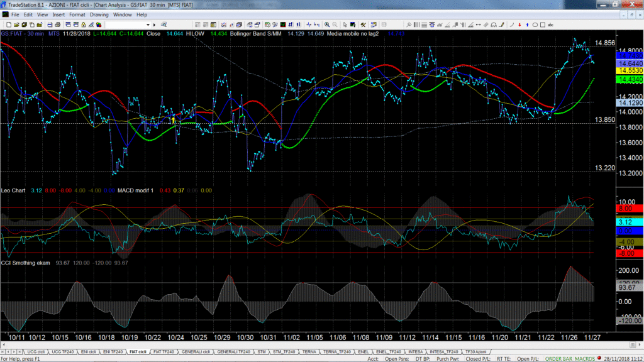Switch to the STM_TF240 tab

(x=284, y=352)
